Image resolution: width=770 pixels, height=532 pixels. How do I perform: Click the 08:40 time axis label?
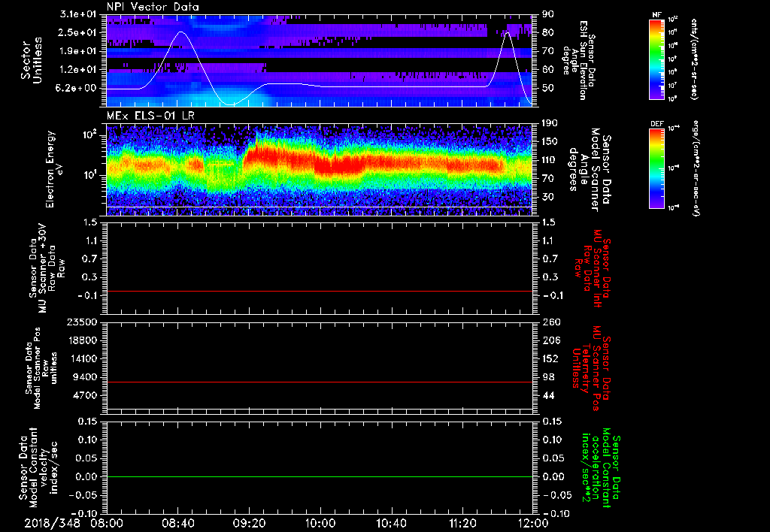click(x=177, y=523)
